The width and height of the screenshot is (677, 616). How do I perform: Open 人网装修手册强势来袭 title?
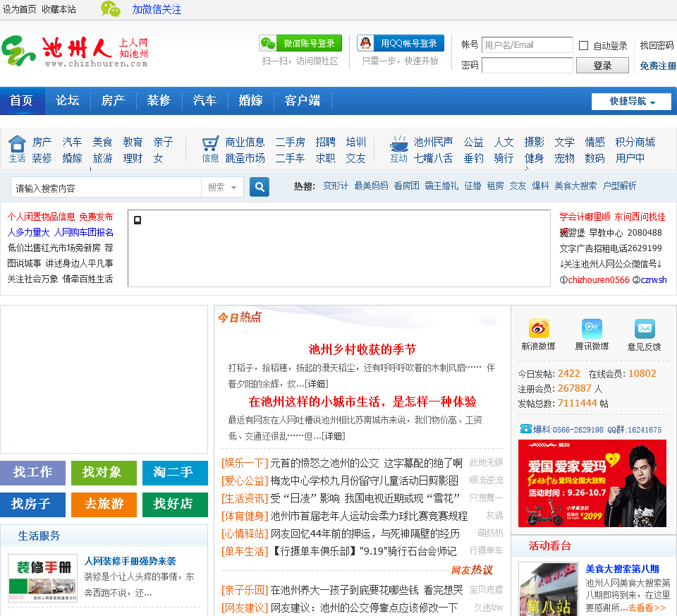(130, 561)
